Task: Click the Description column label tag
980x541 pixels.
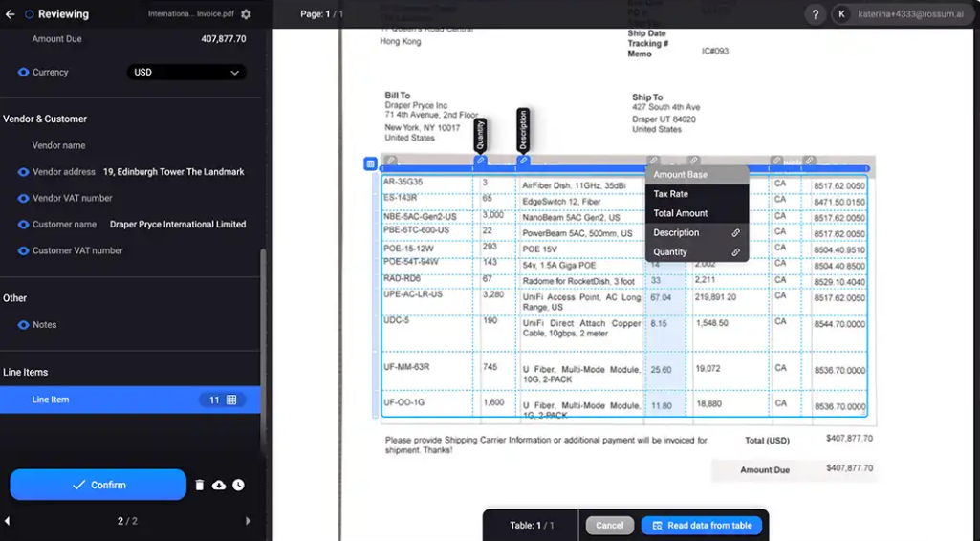Action: (x=523, y=130)
